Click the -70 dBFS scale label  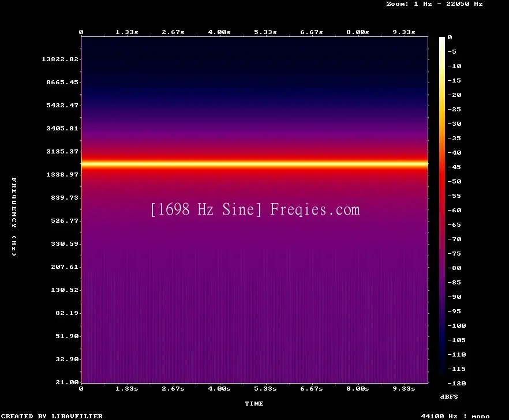pyautogui.click(x=454, y=239)
